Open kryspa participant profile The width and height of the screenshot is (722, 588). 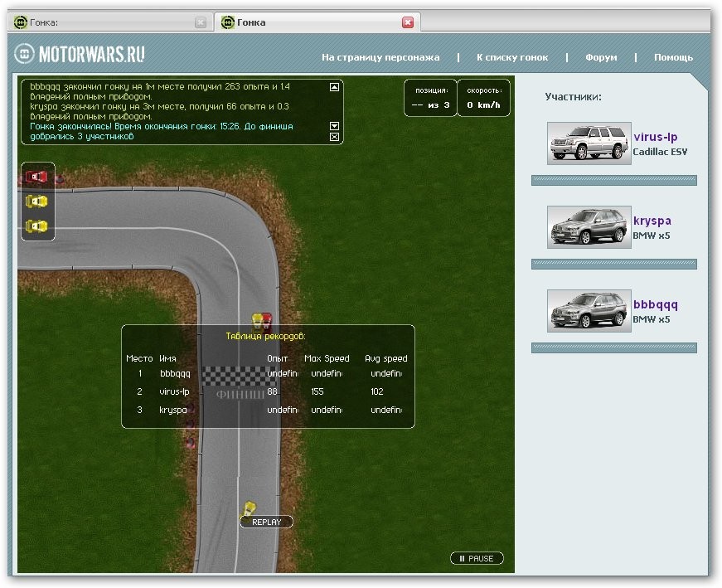652,221
